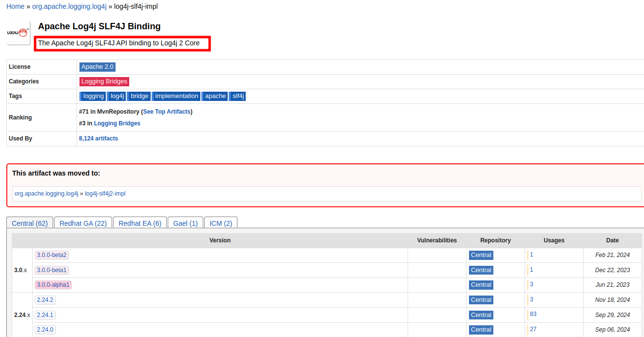
Task: Switch to the Central (62) tab
Action: pos(30,223)
